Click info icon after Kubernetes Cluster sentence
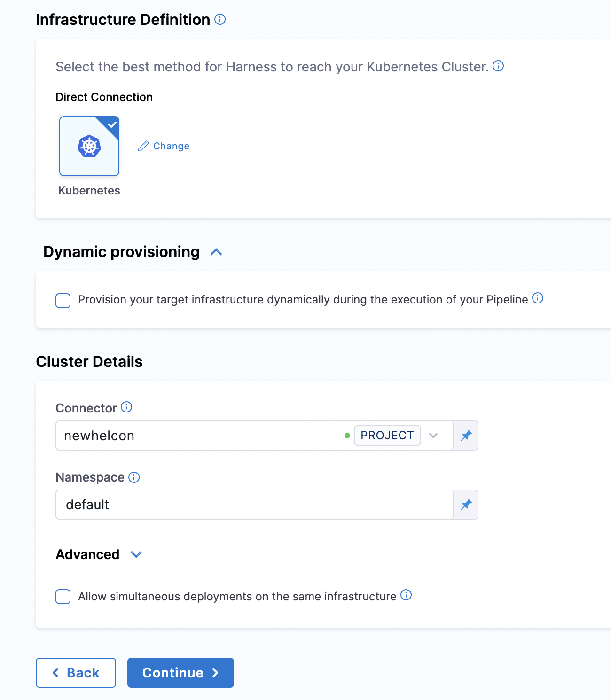The height and width of the screenshot is (700, 611). pyautogui.click(x=498, y=66)
